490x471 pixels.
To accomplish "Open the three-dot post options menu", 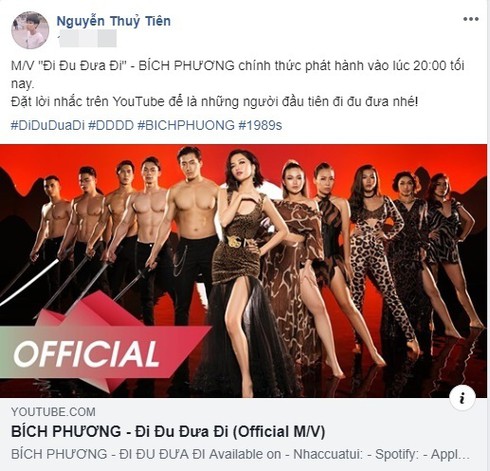I will point(471,19).
